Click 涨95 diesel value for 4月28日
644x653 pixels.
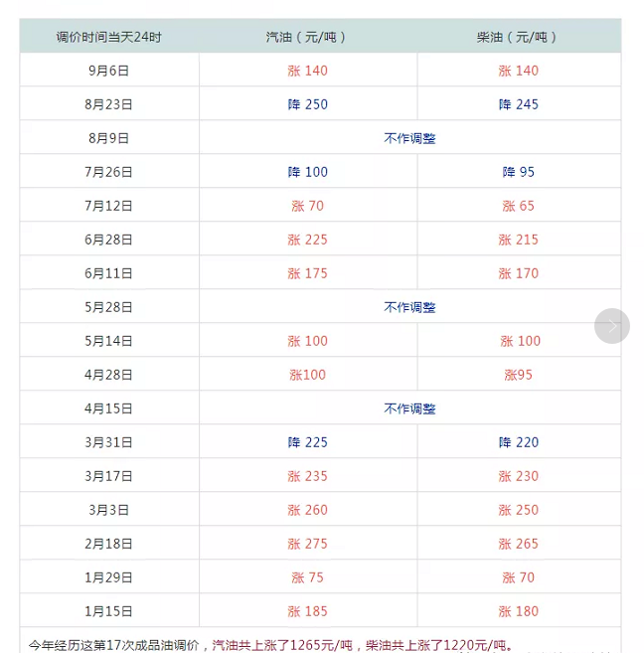pyautogui.click(x=518, y=375)
